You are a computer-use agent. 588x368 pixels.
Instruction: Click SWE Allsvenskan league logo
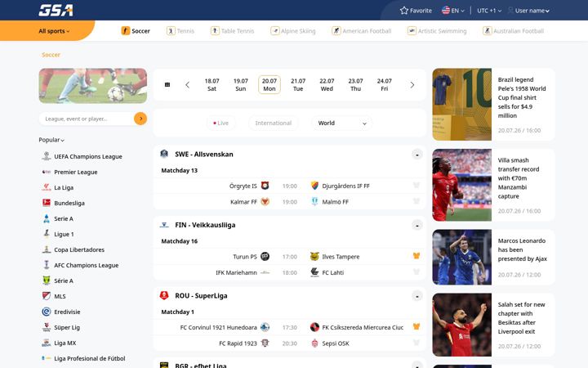coord(164,154)
